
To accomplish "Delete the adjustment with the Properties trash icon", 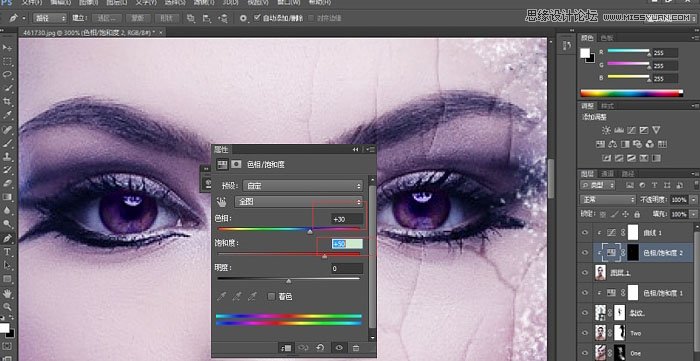I will 355,348.
